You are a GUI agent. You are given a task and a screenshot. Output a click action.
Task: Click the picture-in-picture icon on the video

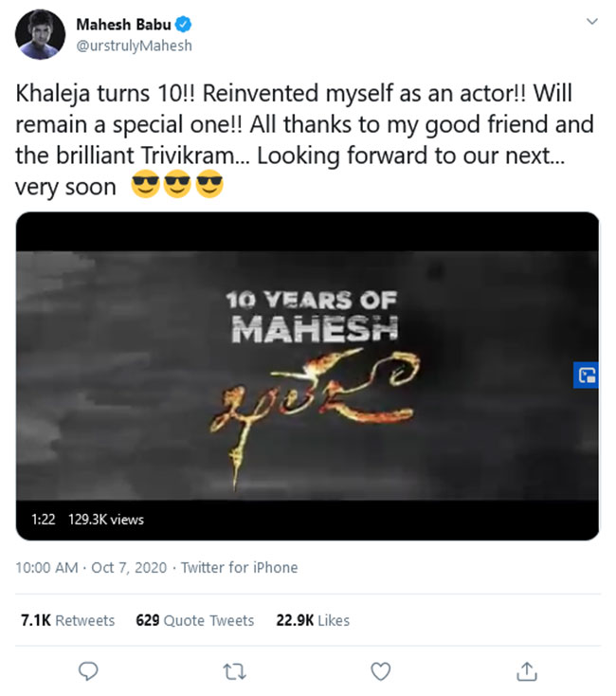point(587,374)
